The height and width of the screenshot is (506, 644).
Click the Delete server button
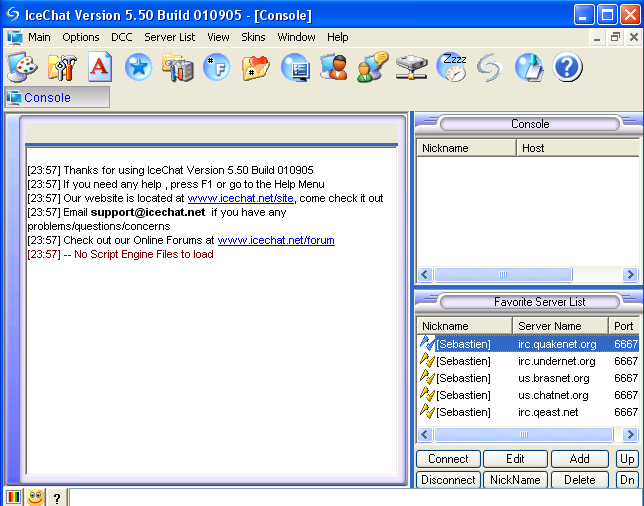tap(580, 480)
